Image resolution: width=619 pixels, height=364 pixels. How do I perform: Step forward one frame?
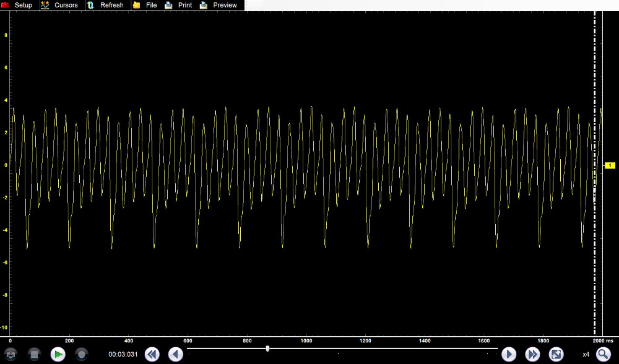509,354
